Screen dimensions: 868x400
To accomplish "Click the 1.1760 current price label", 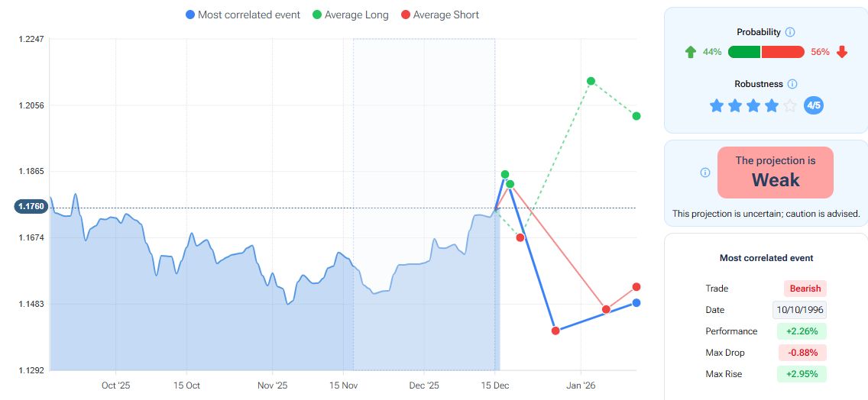I will pyautogui.click(x=31, y=206).
